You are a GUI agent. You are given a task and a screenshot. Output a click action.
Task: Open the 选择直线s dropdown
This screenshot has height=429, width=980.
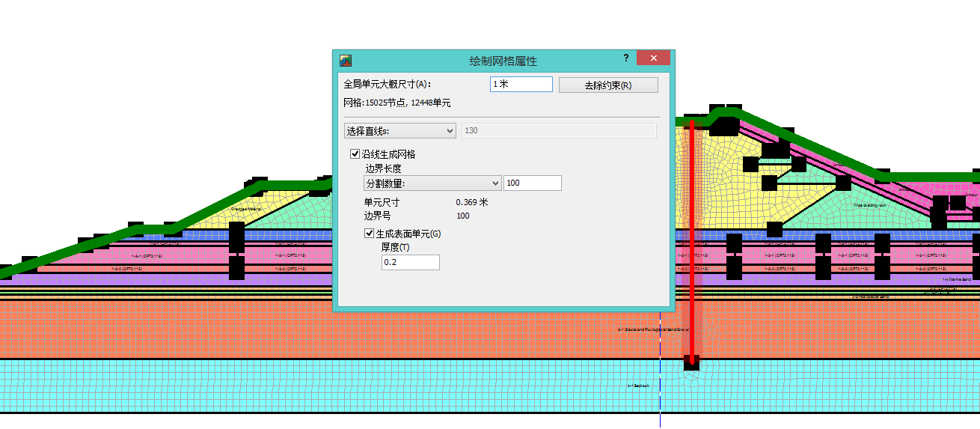(x=399, y=131)
